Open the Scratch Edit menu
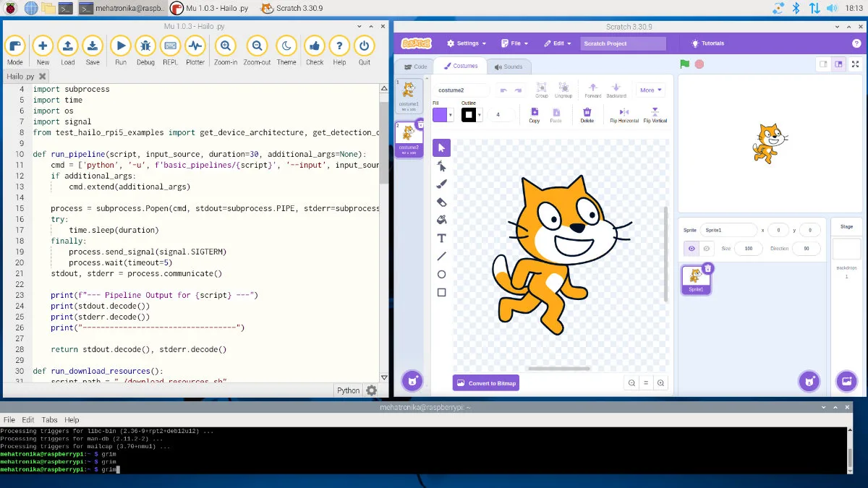This screenshot has height=488, width=868. (x=558, y=43)
